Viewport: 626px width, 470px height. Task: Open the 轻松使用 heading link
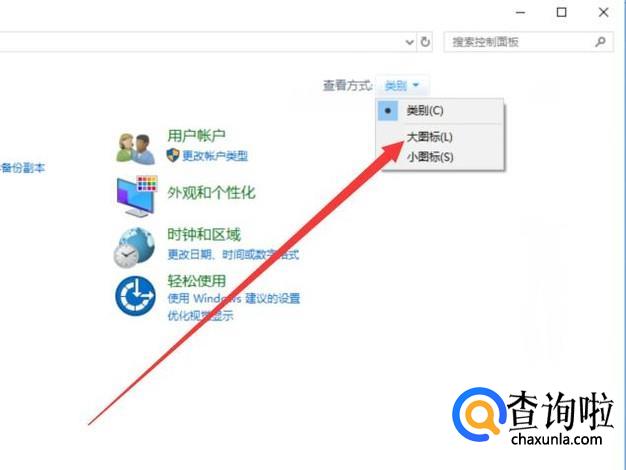click(x=196, y=281)
